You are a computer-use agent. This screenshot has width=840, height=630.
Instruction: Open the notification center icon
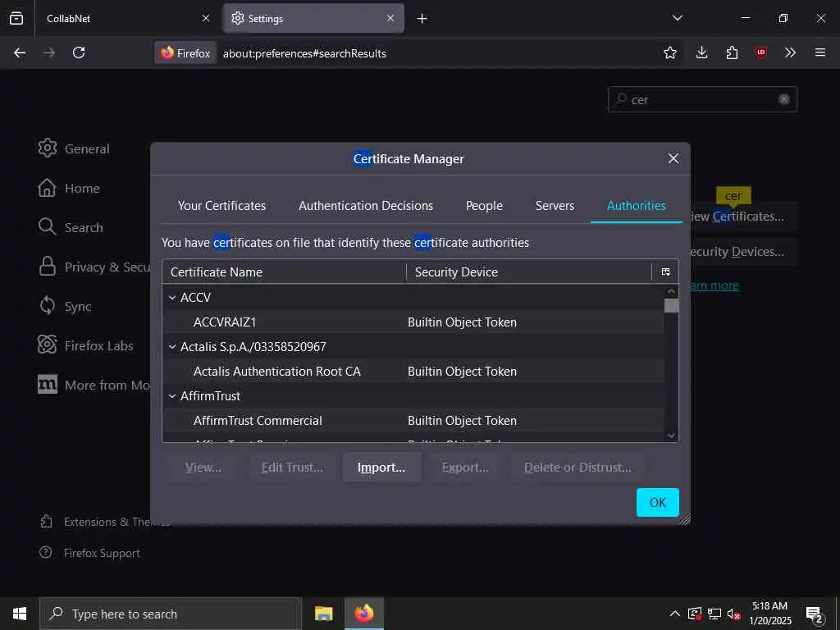[x=815, y=614]
